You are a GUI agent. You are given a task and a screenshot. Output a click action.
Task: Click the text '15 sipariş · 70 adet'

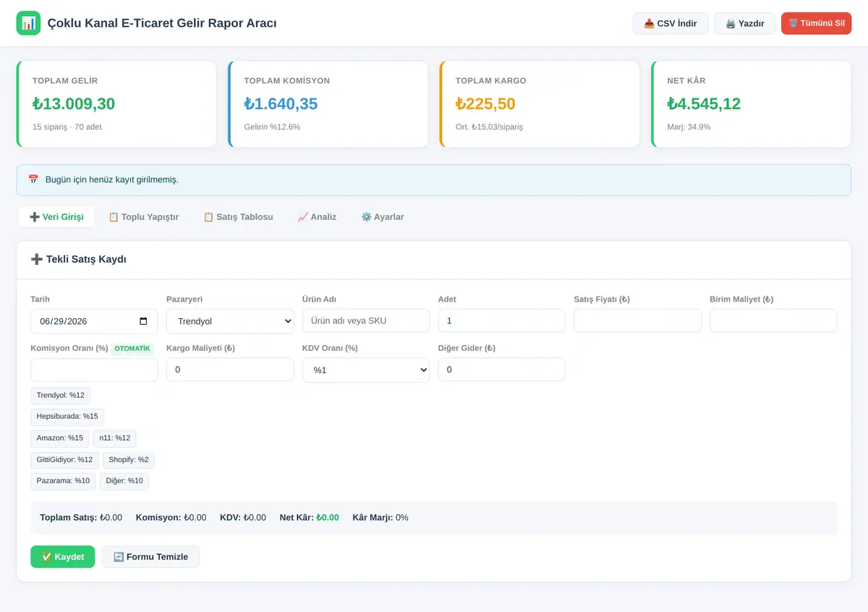(x=67, y=127)
